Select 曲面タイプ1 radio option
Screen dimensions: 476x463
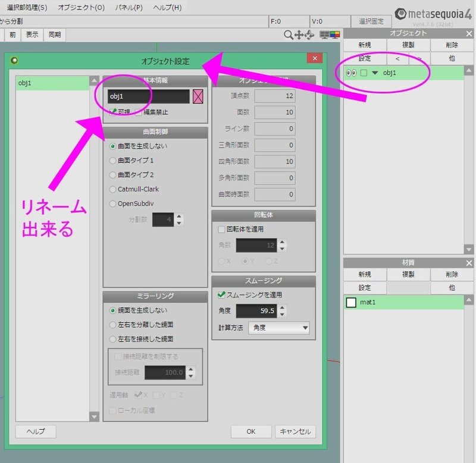[112, 160]
